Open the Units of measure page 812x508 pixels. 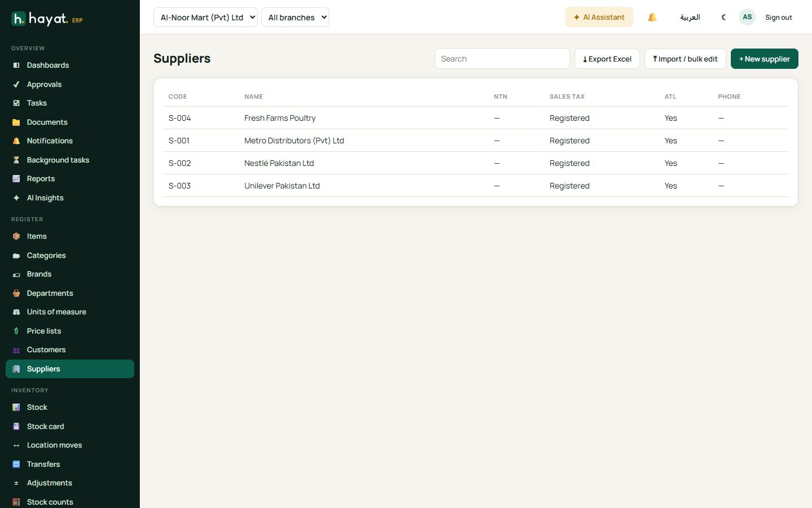tap(70, 312)
